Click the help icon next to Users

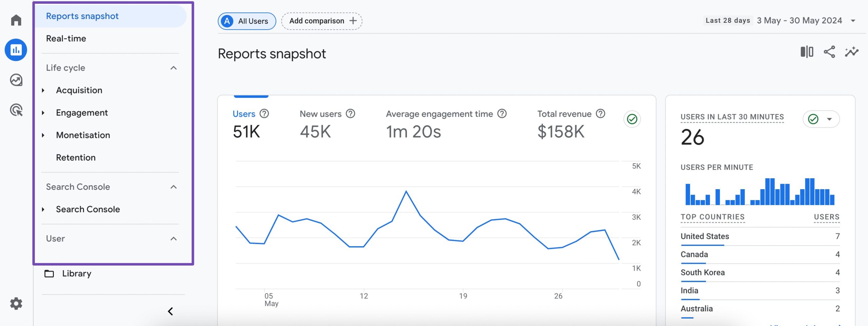click(264, 114)
